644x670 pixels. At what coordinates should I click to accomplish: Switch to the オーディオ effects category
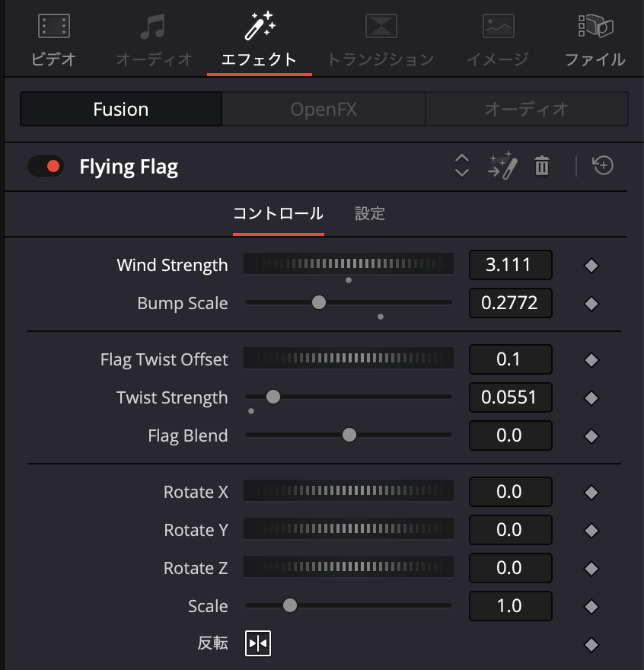point(526,109)
